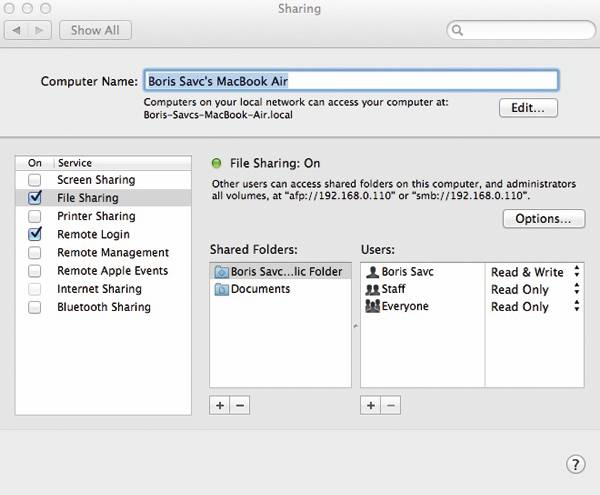Click the Options button
This screenshot has width=600, height=495.
pyautogui.click(x=543, y=218)
